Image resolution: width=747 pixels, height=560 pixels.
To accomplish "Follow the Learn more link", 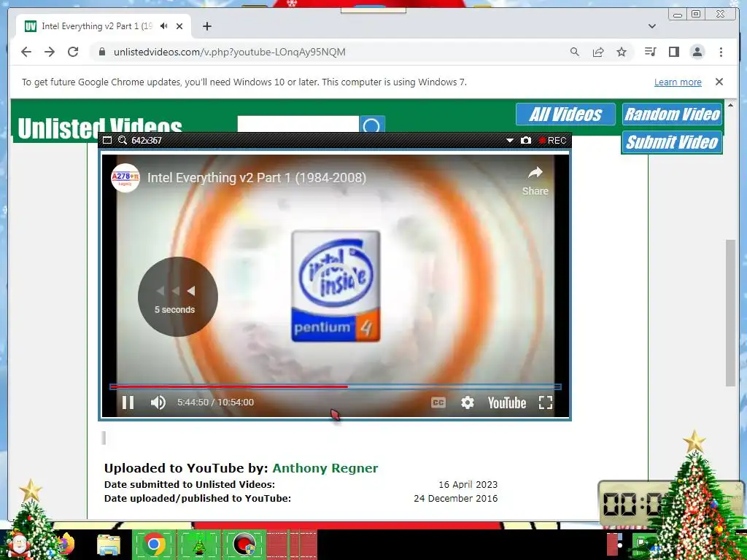I will [x=678, y=82].
